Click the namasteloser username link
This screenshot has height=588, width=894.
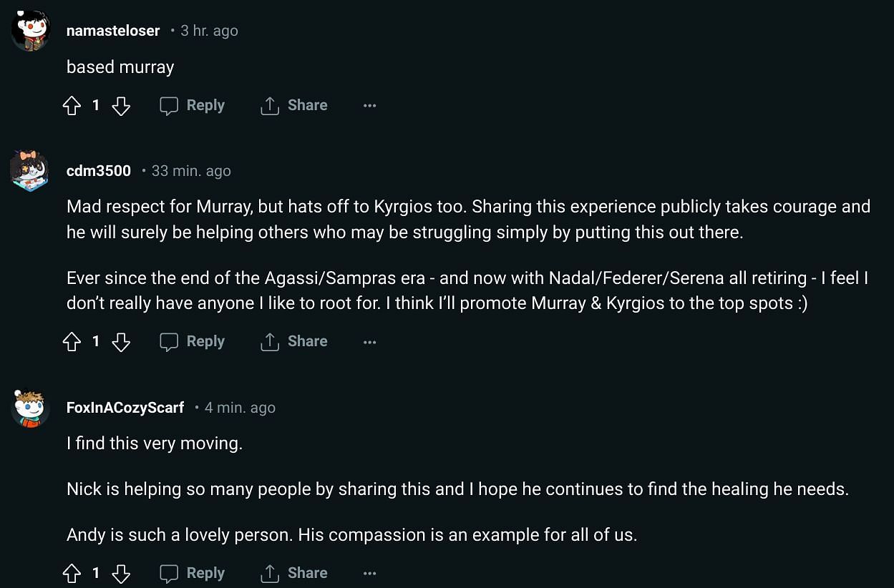coord(113,31)
